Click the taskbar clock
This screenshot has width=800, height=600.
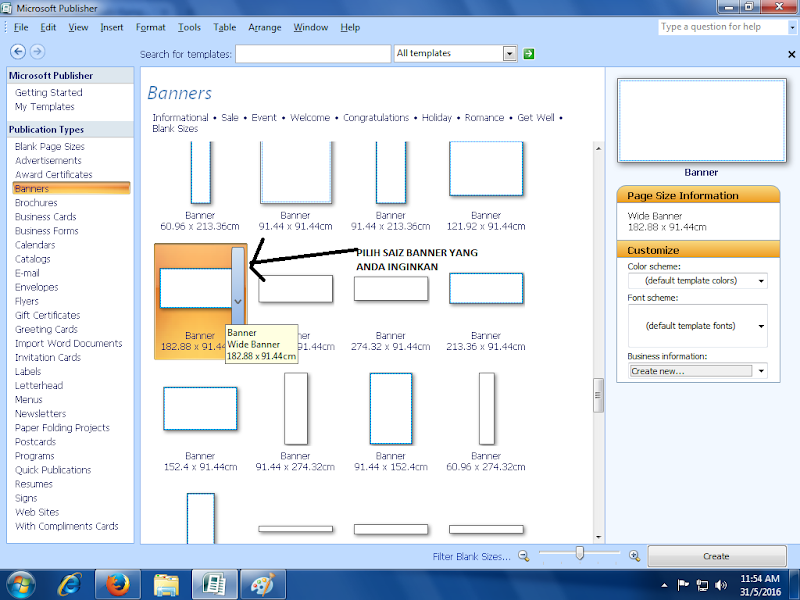point(760,585)
